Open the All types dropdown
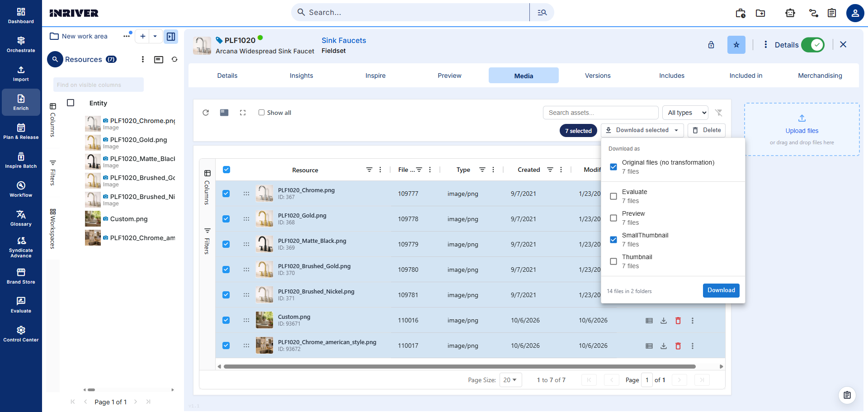 click(685, 113)
